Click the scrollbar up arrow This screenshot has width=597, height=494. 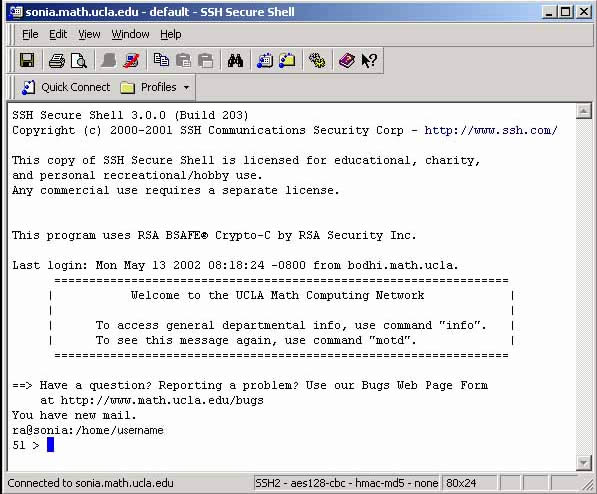(583, 111)
